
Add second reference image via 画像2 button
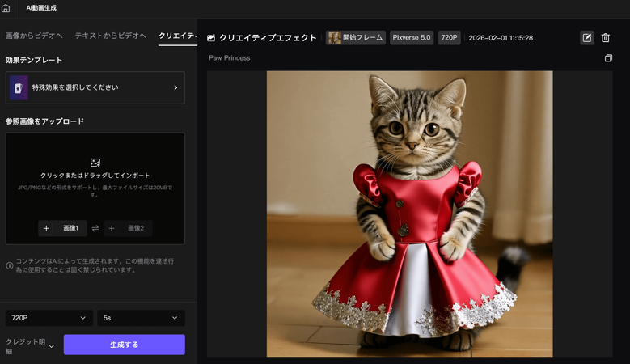point(128,228)
